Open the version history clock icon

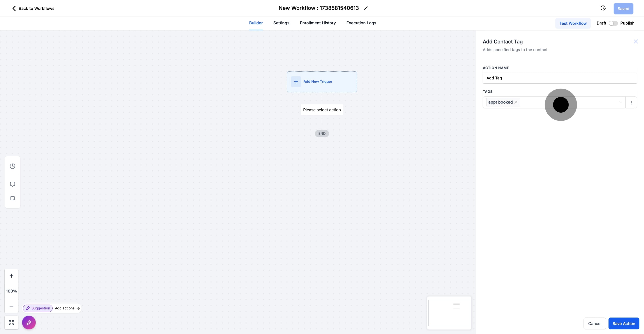603,8
